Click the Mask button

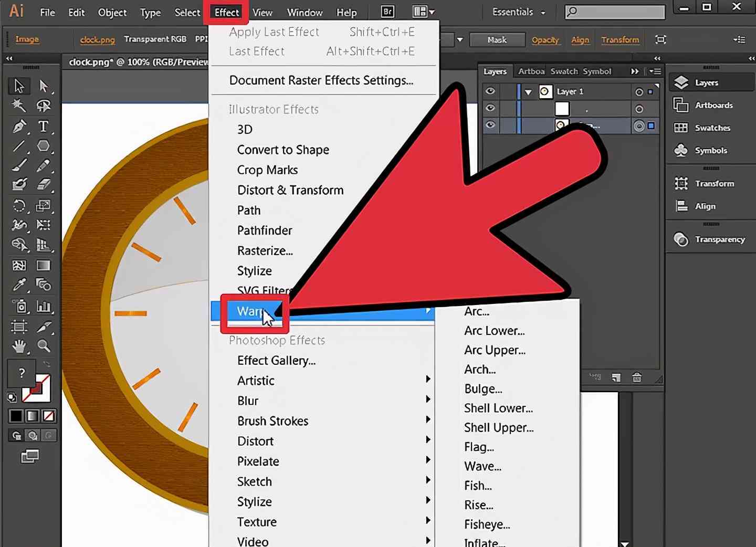point(497,39)
